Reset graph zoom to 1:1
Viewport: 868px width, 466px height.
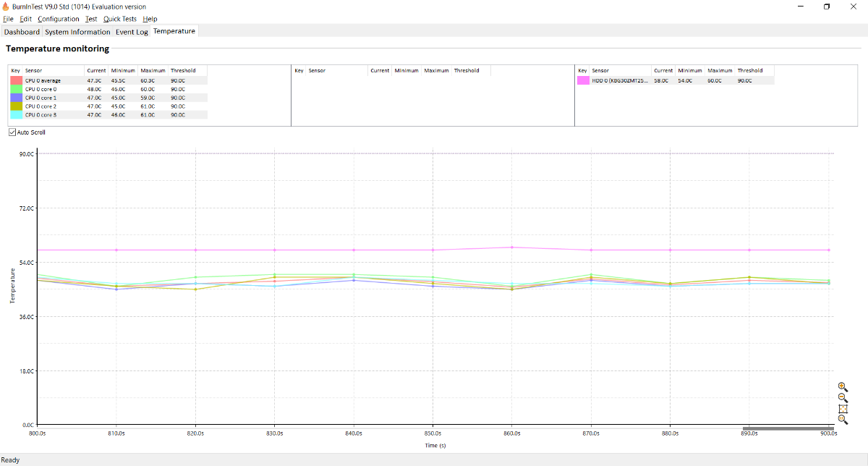click(x=842, y=420)
